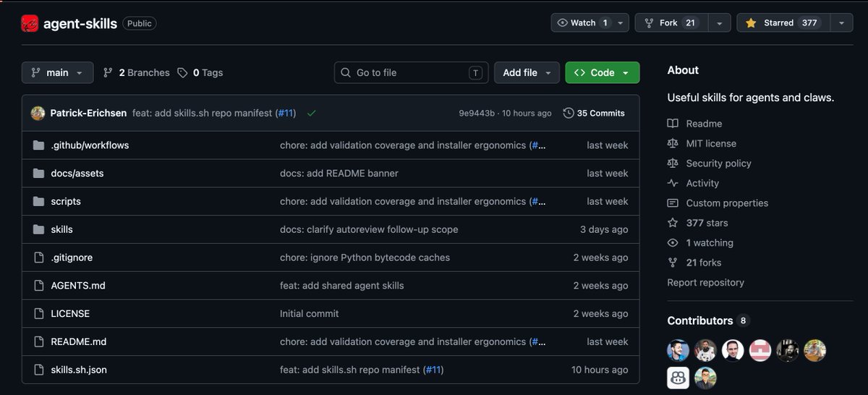Open commit hash 9e9443b
Viewport: 868px width, 395px height.
click(x=477, y=113)
